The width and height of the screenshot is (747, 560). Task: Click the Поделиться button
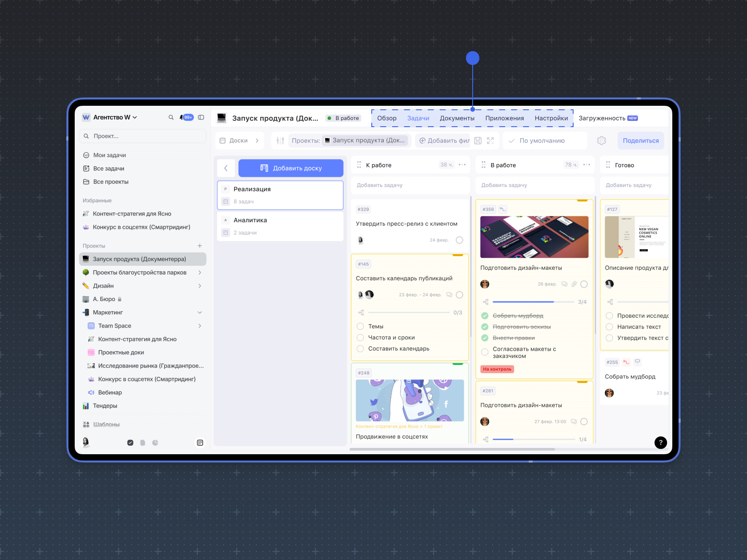(x=641, y=140)
